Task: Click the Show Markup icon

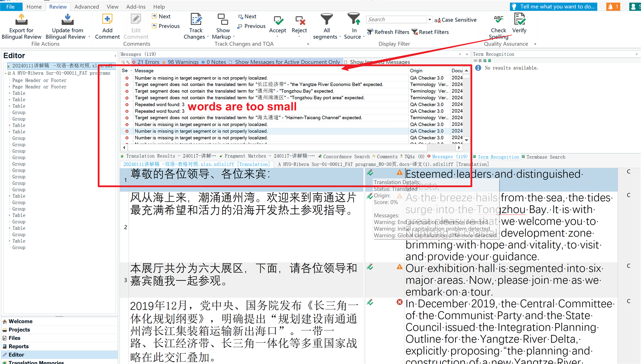Action: pyautogui.click(x=223, y=19)
